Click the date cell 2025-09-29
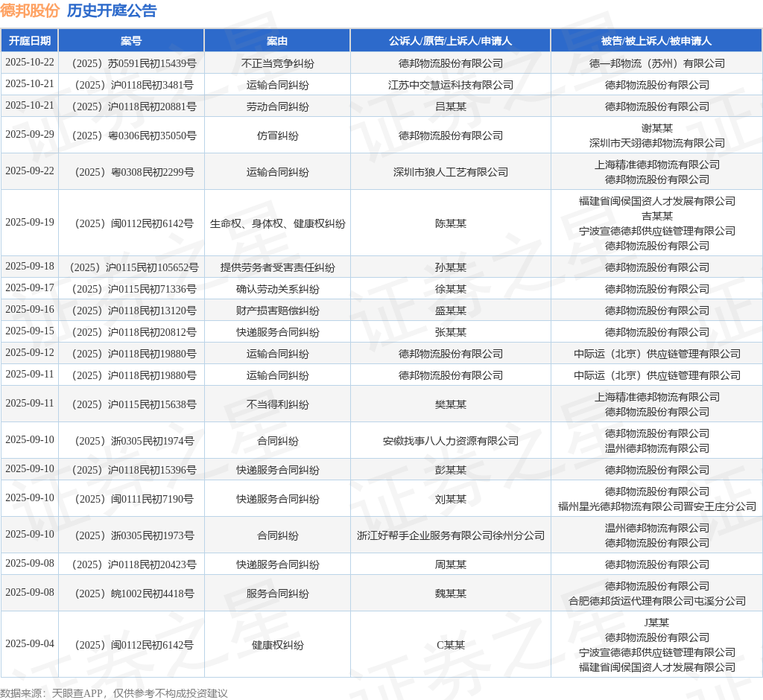Image resolution: width=763 pixels, height=700 pixels. 30,135
